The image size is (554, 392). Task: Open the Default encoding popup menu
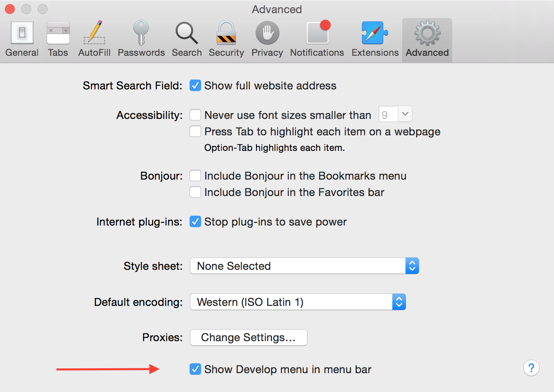click(298, 302)
